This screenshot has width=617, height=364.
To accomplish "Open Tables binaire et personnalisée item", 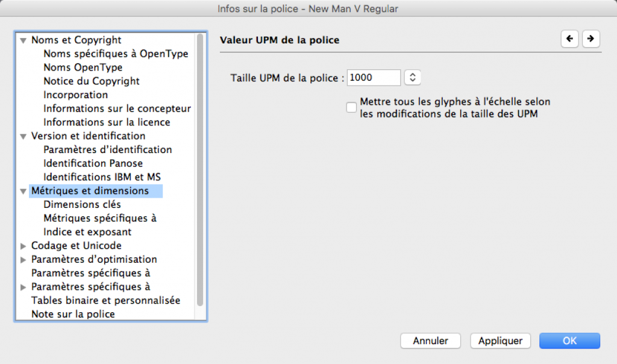I will point(105,300).
